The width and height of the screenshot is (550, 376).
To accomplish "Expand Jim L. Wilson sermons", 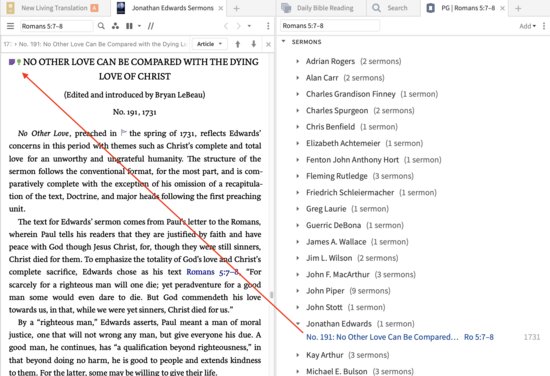I will tap(297, 258).
